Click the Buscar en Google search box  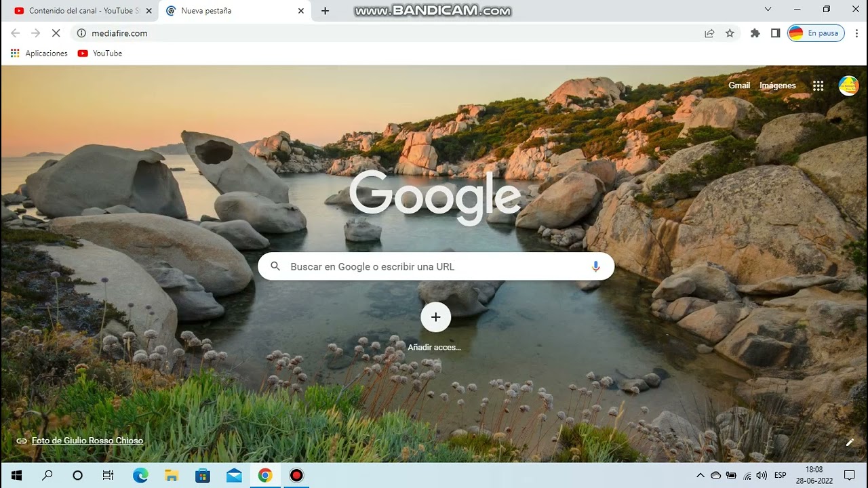point(436,266)
